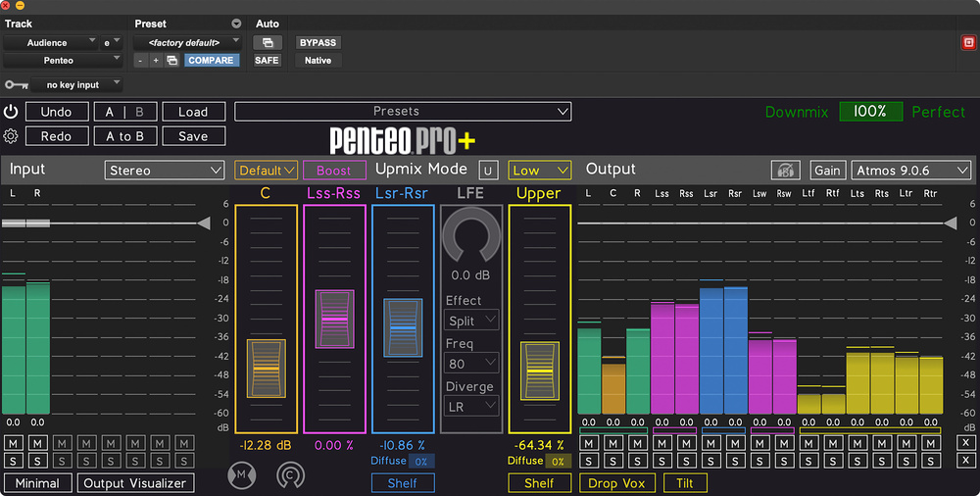Enable the blue Lsr-Rsr Shelf button
980x496 pixels.
[x=403, y=483]
